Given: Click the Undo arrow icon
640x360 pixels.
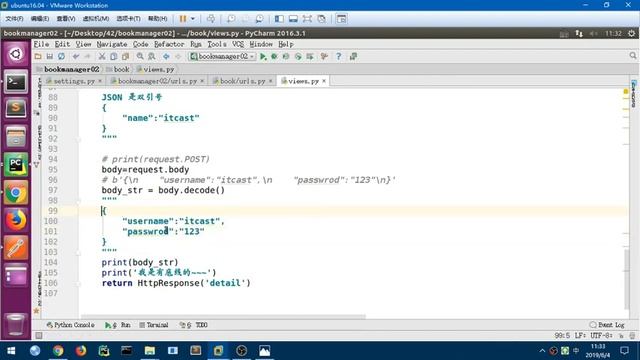Looking at the screenshot, I should tap(76, 56).
